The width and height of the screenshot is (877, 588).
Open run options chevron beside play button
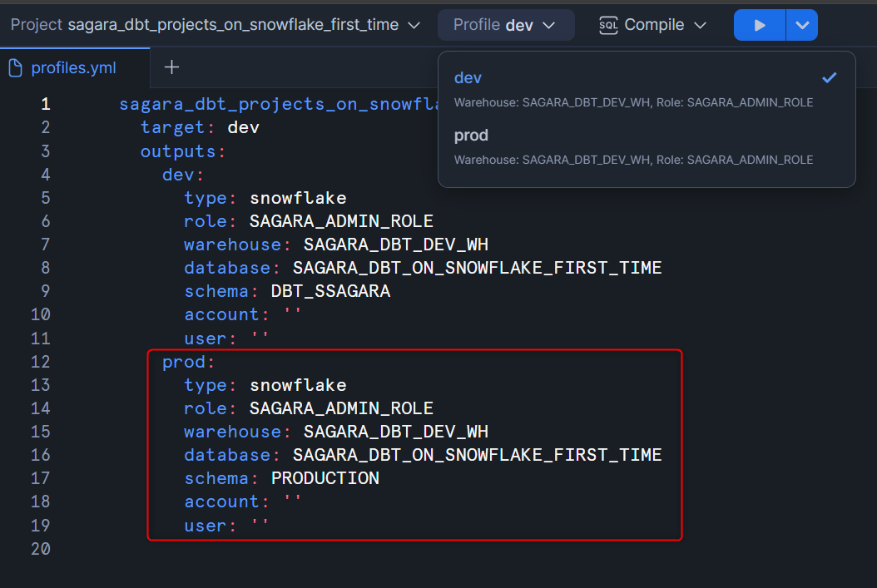(802, 25)
